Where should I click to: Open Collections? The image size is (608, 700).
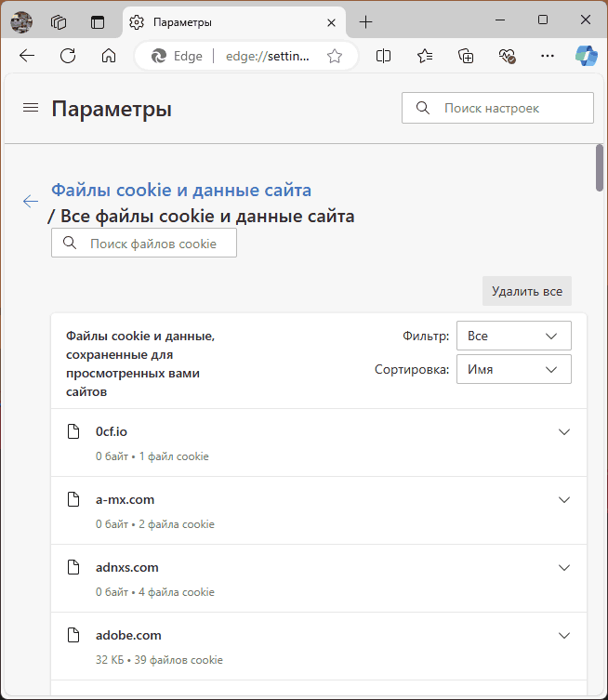(466, 56)
